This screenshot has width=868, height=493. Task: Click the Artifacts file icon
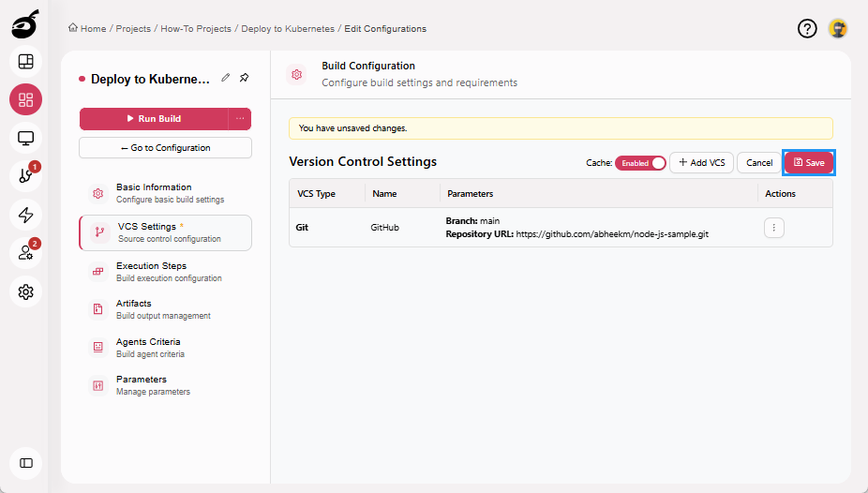(98, 308)
